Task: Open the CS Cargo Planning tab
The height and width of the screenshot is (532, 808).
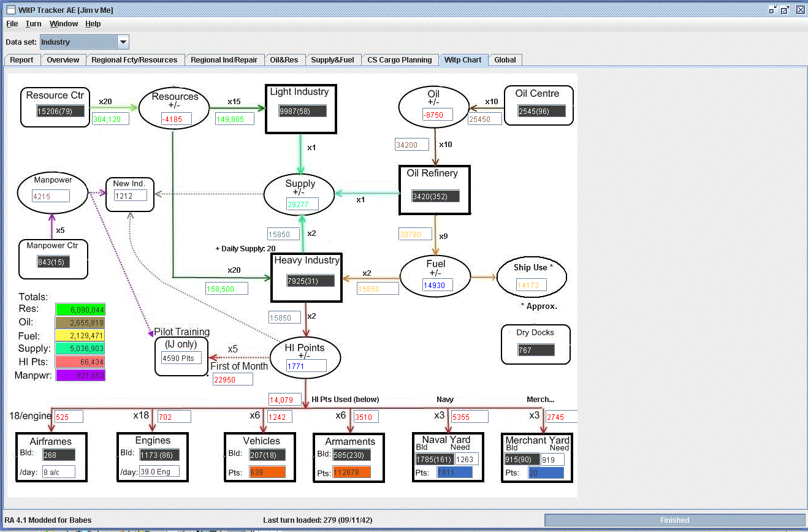Action: [400, 60]
